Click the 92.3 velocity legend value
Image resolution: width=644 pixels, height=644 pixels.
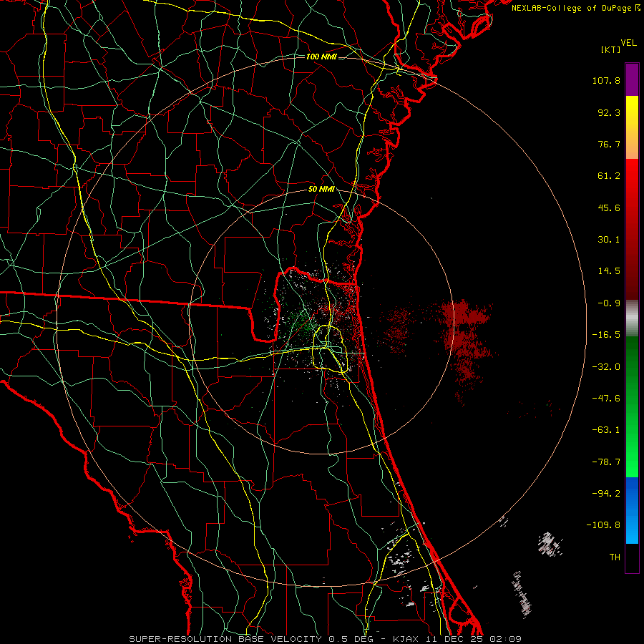coord(609,112)
